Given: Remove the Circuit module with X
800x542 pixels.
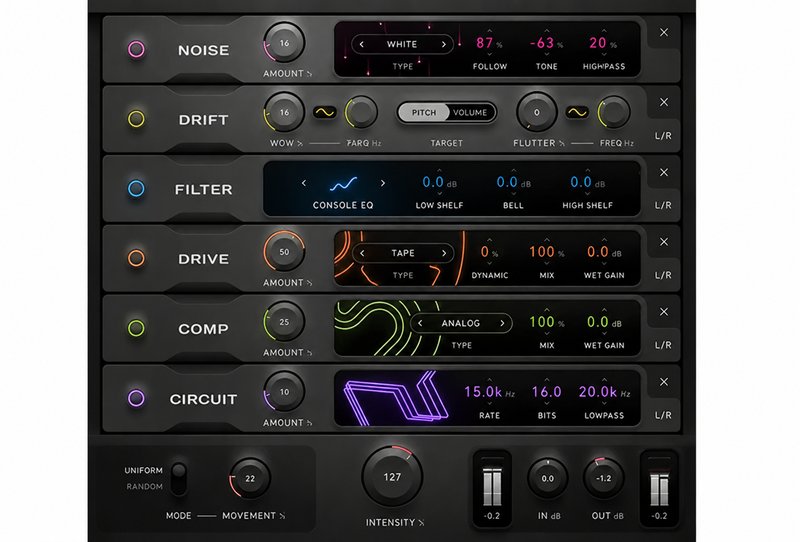Looking at the screenshot, I should click(x=664, y=382).
